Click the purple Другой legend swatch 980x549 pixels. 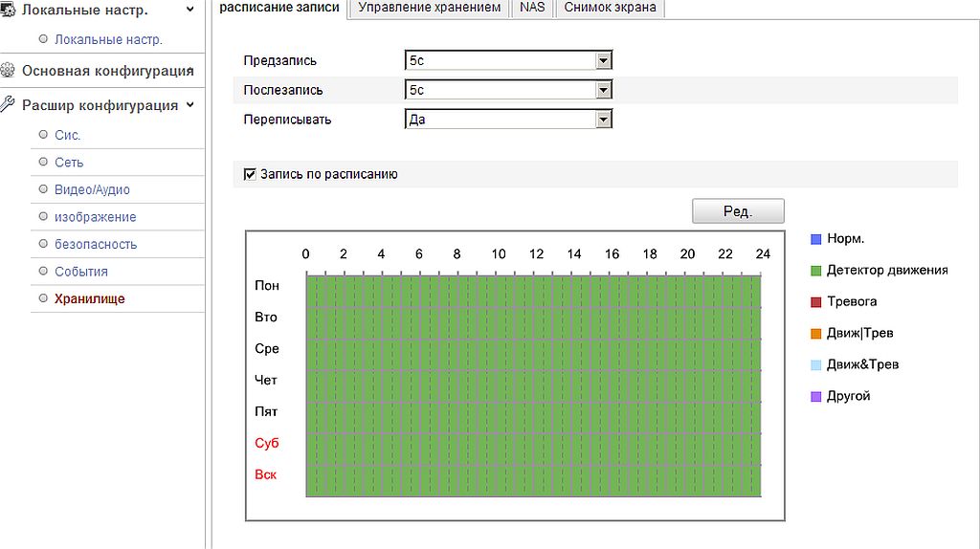coord(815,397)
